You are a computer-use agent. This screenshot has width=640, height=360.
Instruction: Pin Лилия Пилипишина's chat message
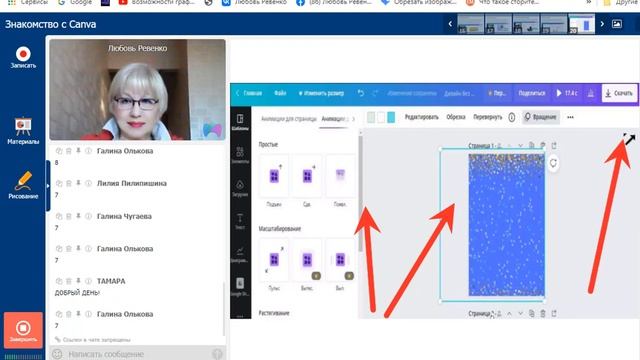point(78,183)
